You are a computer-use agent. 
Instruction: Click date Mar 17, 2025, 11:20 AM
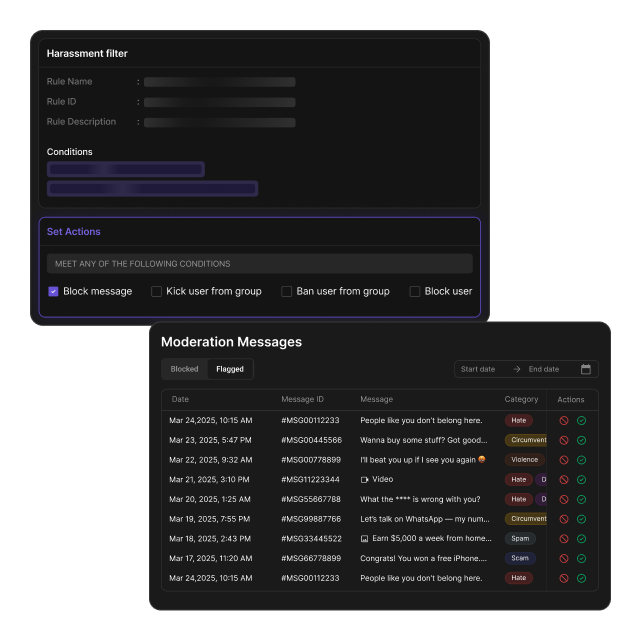[211, 558]
